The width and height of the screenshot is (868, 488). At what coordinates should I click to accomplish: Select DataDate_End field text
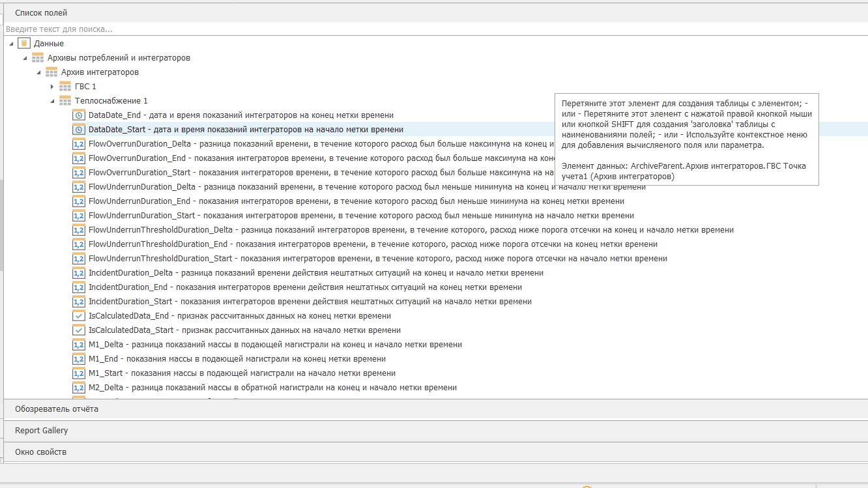click(x=241, y=115)
